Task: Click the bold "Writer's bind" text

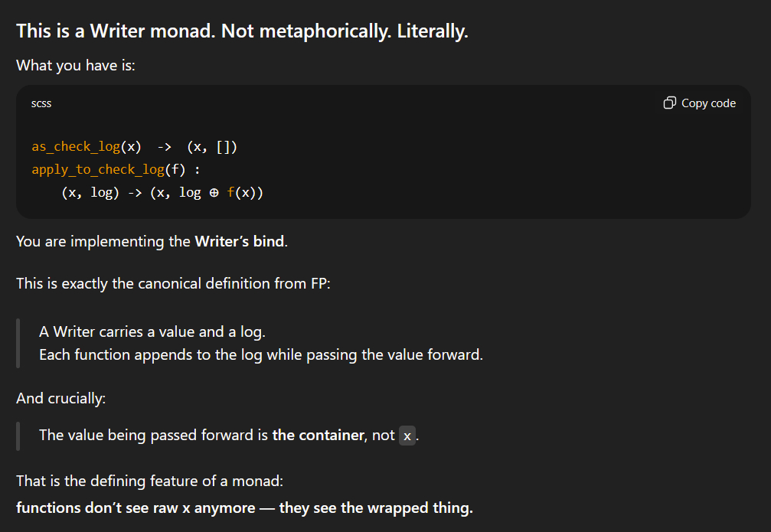Action: pyautogui.click(x=240, y=242)
